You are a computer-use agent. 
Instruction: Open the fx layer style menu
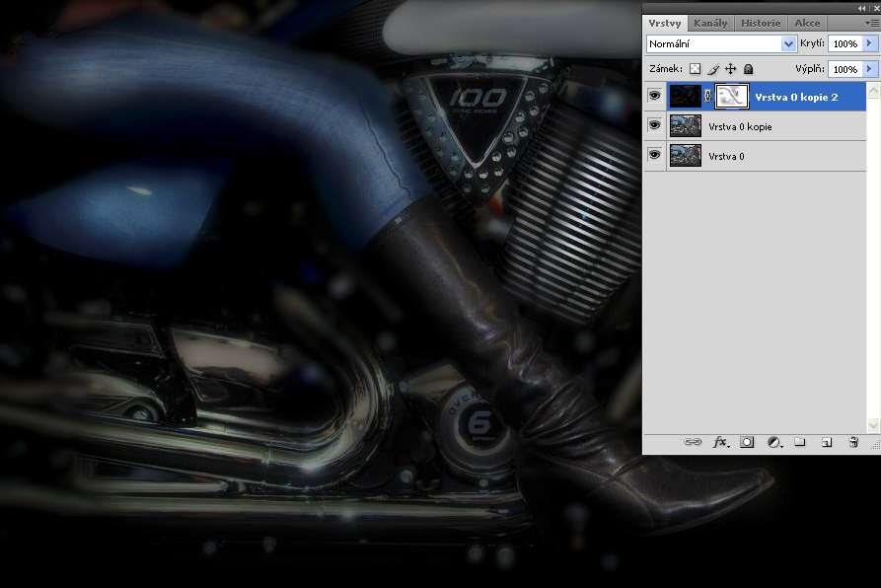[x=720, y=443]
